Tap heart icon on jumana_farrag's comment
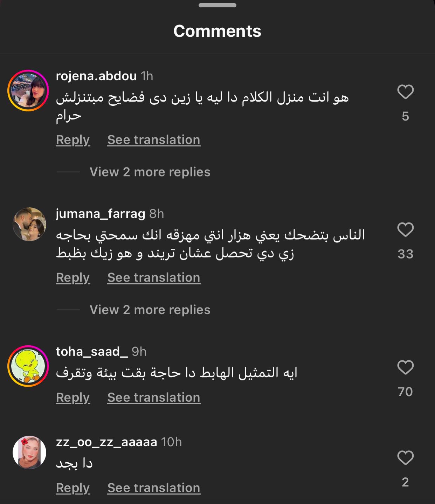 406,229
